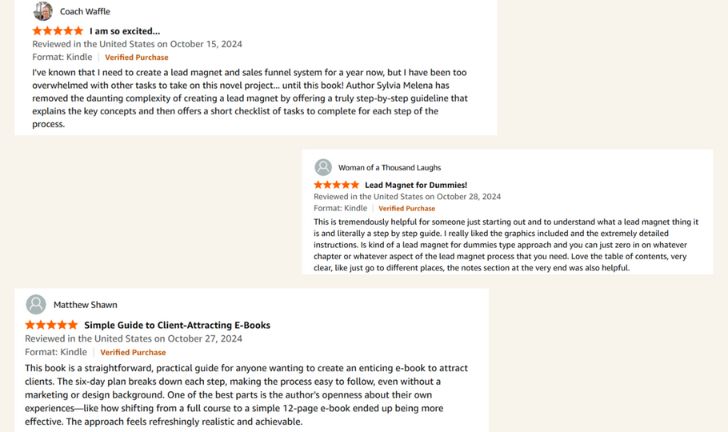728x432 pixels.
Task: Click Matthew Shawn's profile avatar icon
Action: click(x=36, y=304)
